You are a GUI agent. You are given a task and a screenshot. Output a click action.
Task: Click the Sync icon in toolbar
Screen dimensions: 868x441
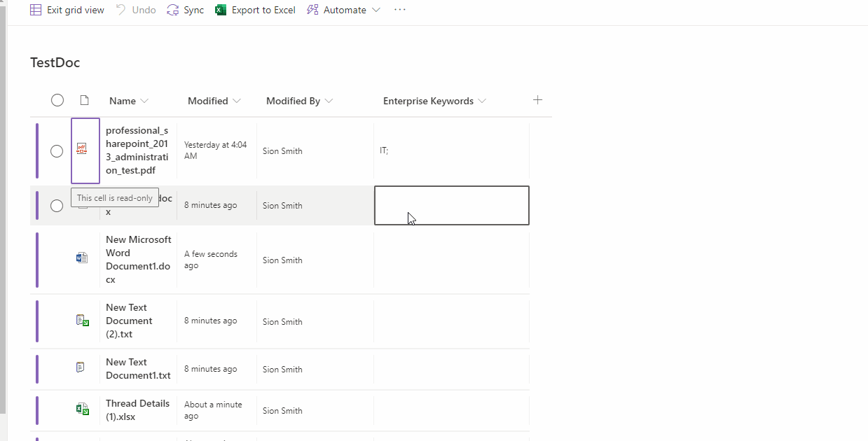173,10
